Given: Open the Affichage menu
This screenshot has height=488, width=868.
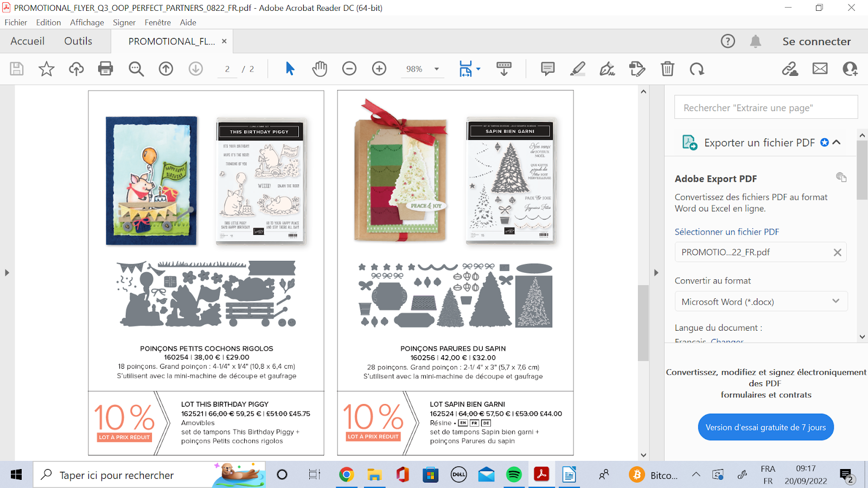Looking at the screenshot, I should click(x=87, y=22).
